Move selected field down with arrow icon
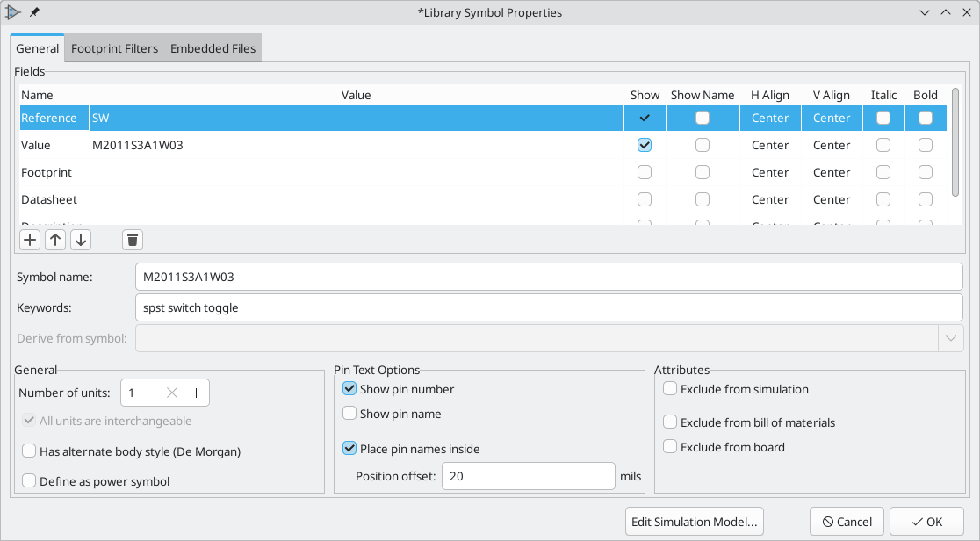The image size is (980, 541). pyautogui.click(x=81, y=240)
